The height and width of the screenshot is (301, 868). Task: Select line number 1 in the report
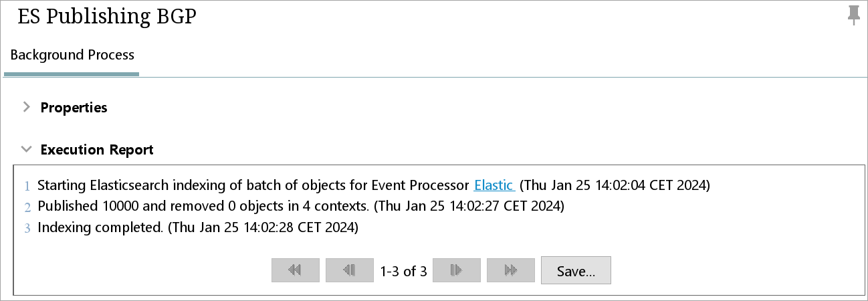coord(27,185)
